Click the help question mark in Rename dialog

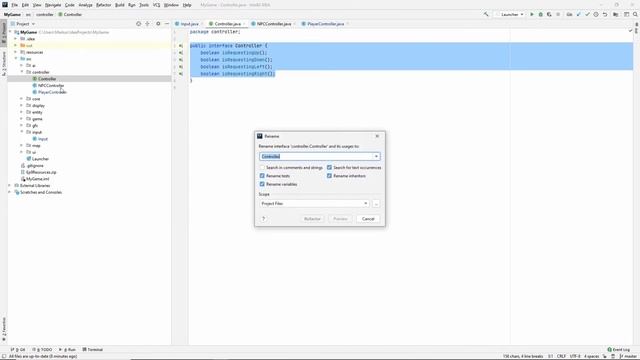(x=264, y=219)
